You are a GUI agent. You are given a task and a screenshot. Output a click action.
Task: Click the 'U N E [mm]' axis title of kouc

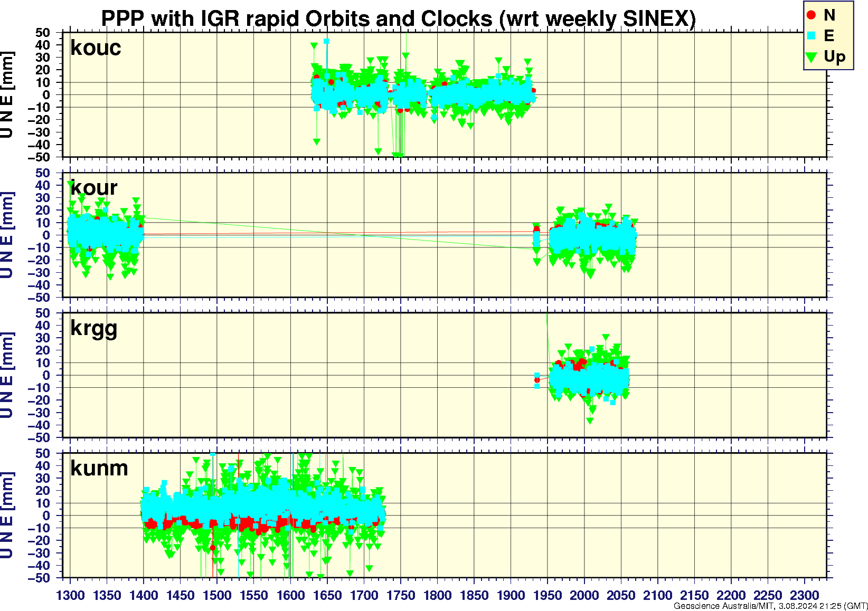coord(7,95)
